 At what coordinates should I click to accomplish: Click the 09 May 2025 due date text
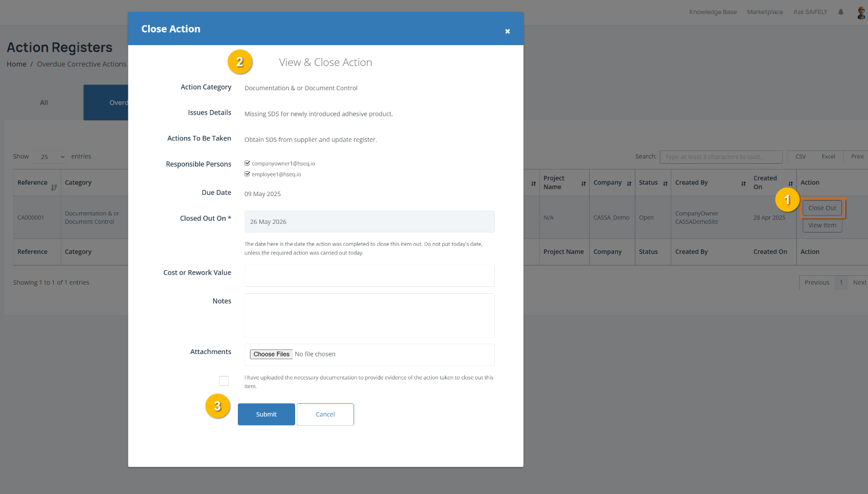[x=262, y=194]
